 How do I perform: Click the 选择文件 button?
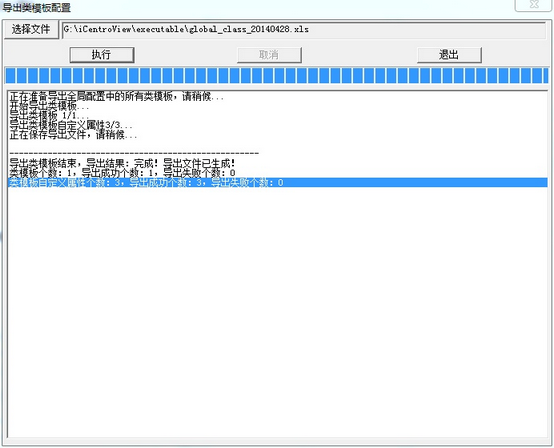31,30
